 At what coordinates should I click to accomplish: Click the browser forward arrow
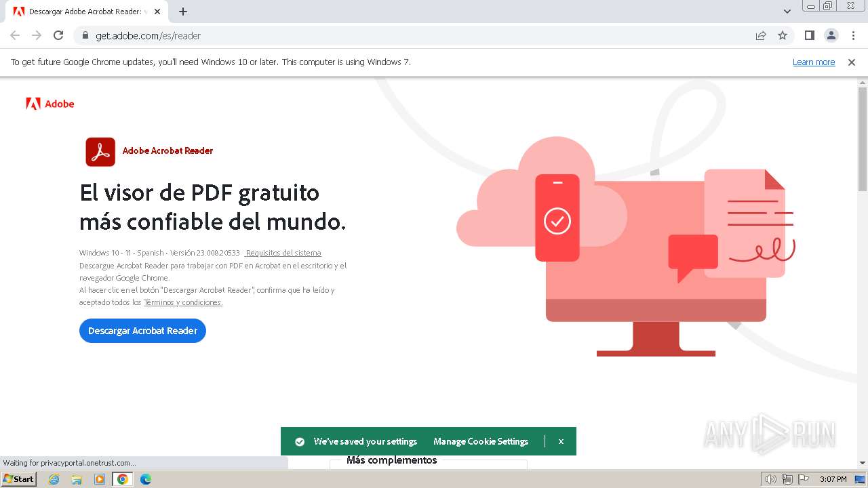(x=37, y=35)
